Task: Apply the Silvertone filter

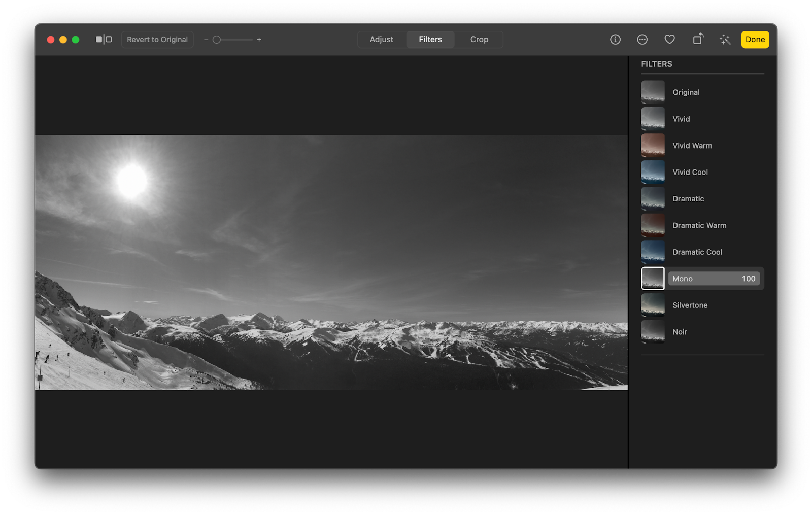Action: coord(653,305)
